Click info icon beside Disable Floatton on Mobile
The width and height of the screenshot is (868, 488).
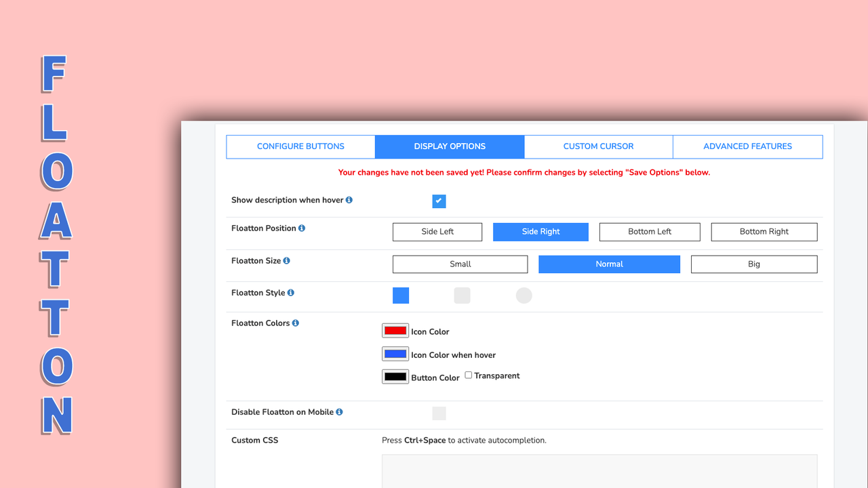[x=339, y=412]
